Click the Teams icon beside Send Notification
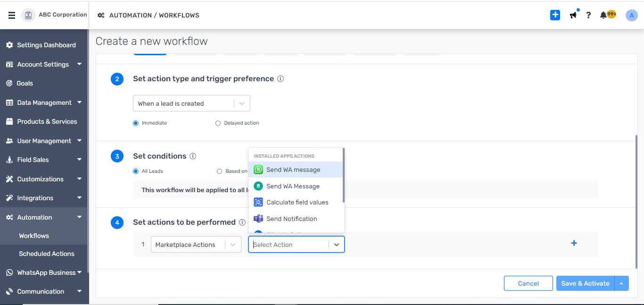 [258, 219]
